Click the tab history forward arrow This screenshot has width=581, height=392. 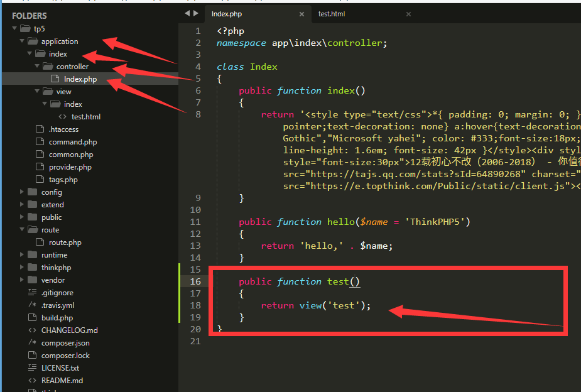pyautogui.click(x=195, y=14)
